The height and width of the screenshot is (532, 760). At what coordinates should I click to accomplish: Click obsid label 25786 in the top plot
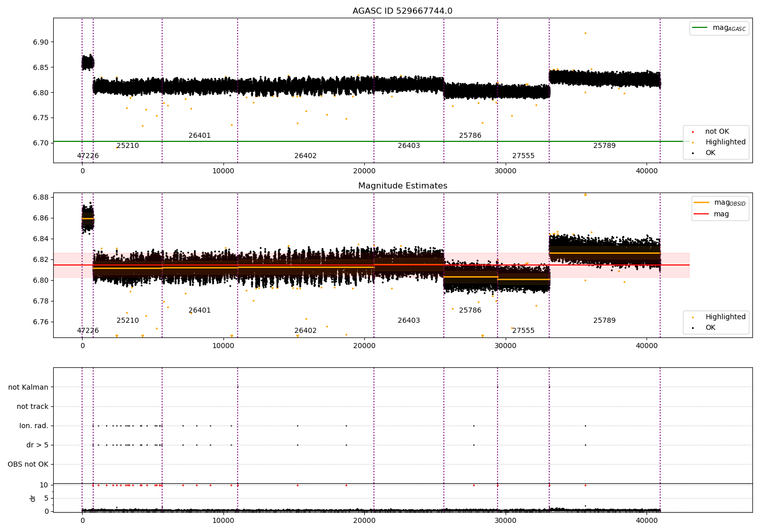point(470,135)
